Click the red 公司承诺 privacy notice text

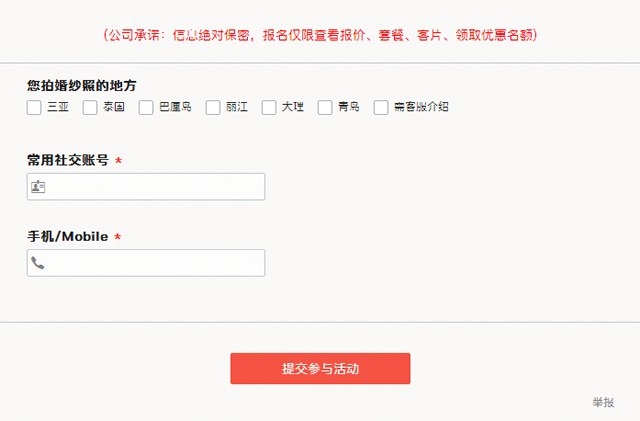click(320, 35)
